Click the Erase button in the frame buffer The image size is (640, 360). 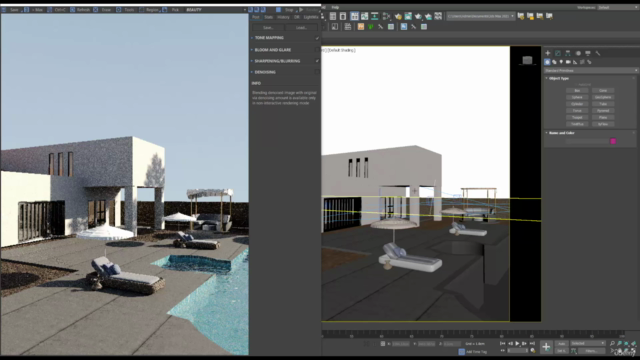click(x=103, y=9)
